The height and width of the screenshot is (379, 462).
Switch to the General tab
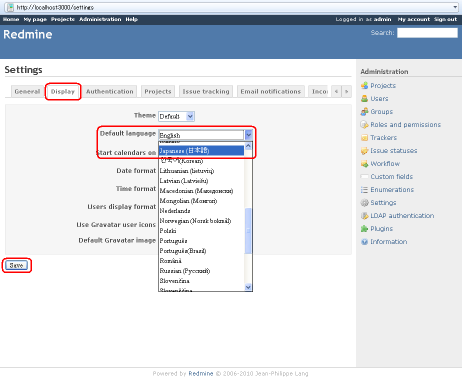(27, 91)
